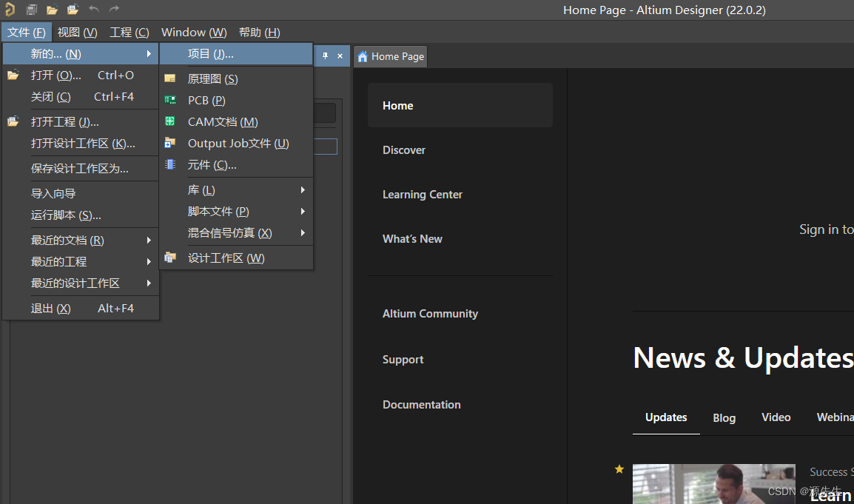Open the 帮助 (H) menu

pos(259,32)
